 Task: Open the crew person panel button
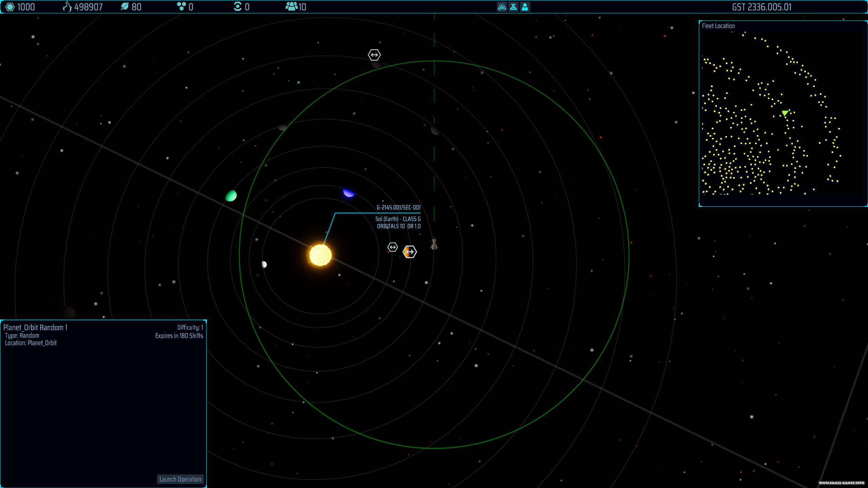coord(525,7)
